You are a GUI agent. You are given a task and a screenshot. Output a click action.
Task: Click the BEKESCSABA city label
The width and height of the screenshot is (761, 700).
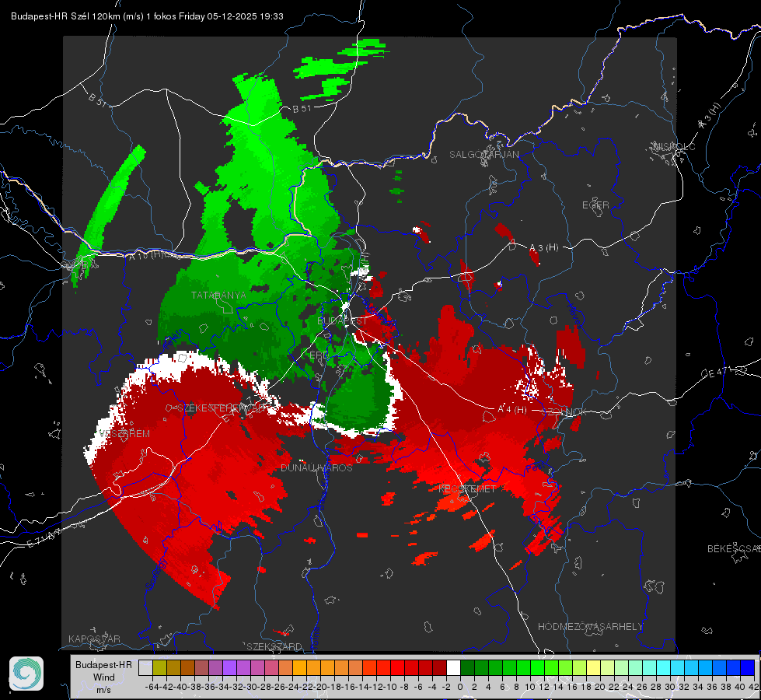(x=734, y=548)
